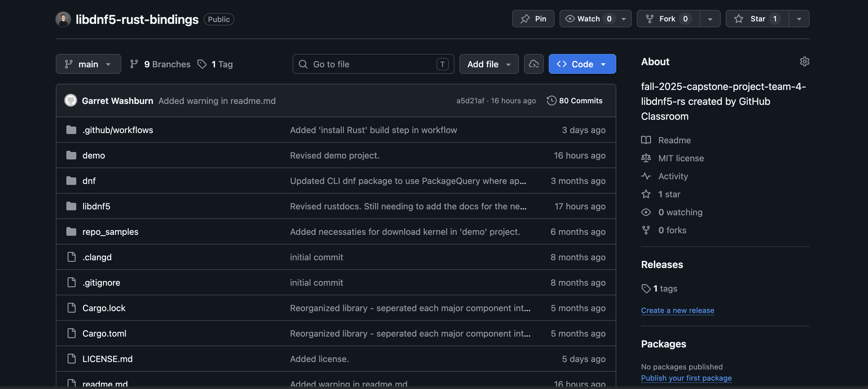Open the Cargo.toml file
The image size is (868, 389).
pyautogui.click(x=104, y=333)
